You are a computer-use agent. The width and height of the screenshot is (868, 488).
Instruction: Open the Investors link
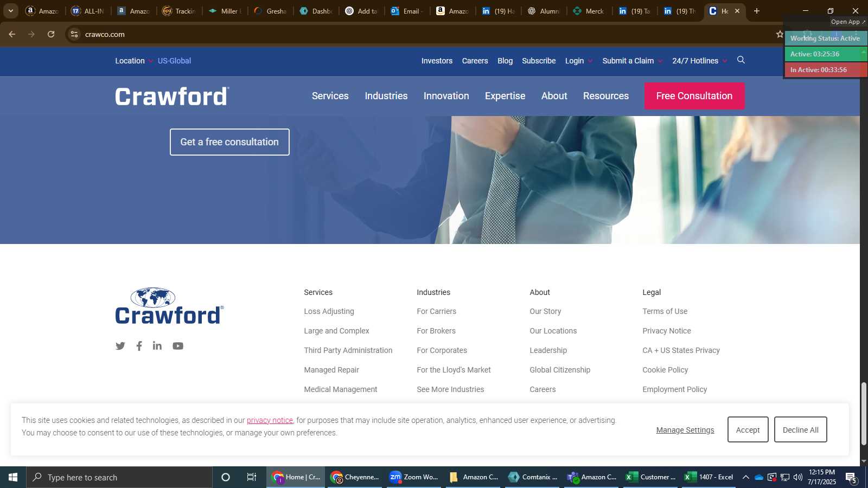437,61
